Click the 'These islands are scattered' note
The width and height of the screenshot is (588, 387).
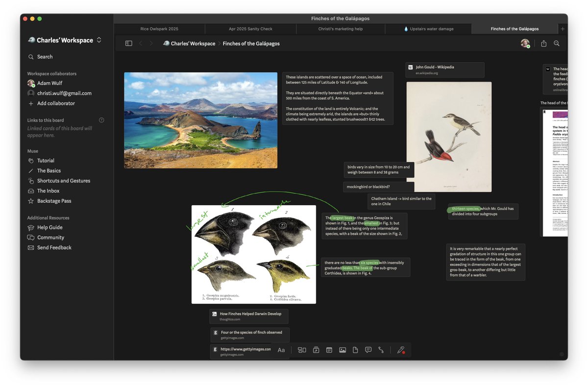338,98
